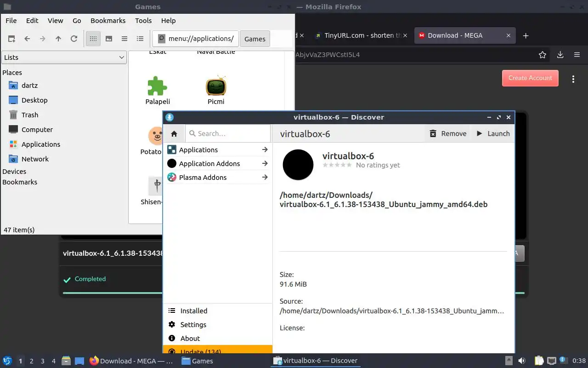Screen dimensions: 588x368
Task: Click the Bookmarks section header in sidebar
Action: click(20, 182)
